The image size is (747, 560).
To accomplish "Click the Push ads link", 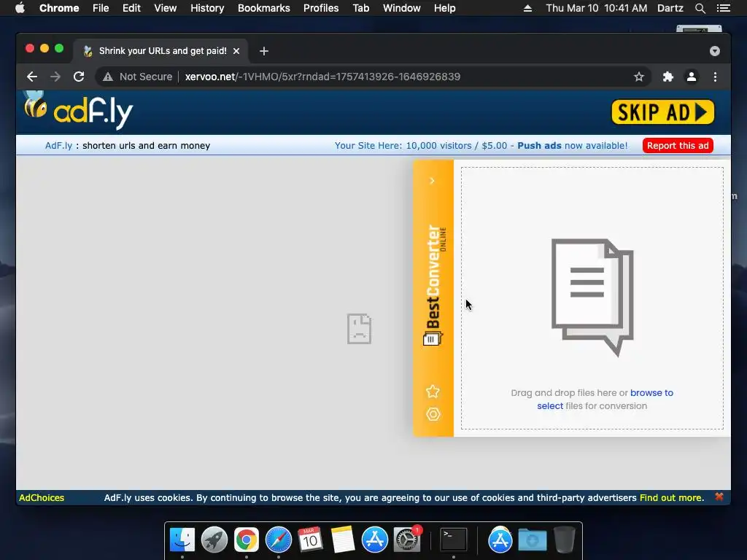I will pos(539,146).
